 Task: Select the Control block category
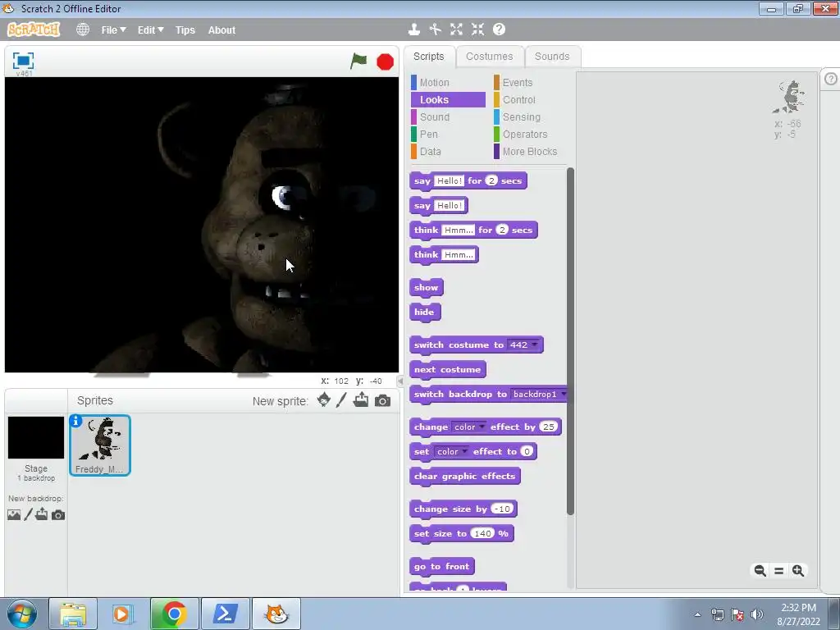coord(529,99)
